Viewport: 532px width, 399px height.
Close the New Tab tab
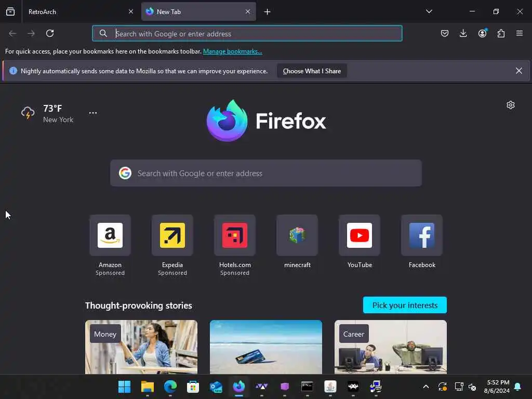[248, 12]
